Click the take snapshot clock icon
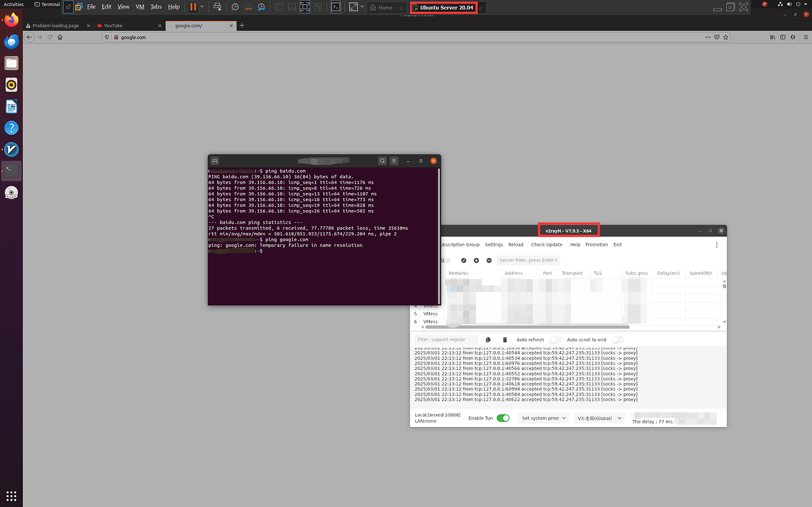812x507 pixels. click(x=235, y=7)
